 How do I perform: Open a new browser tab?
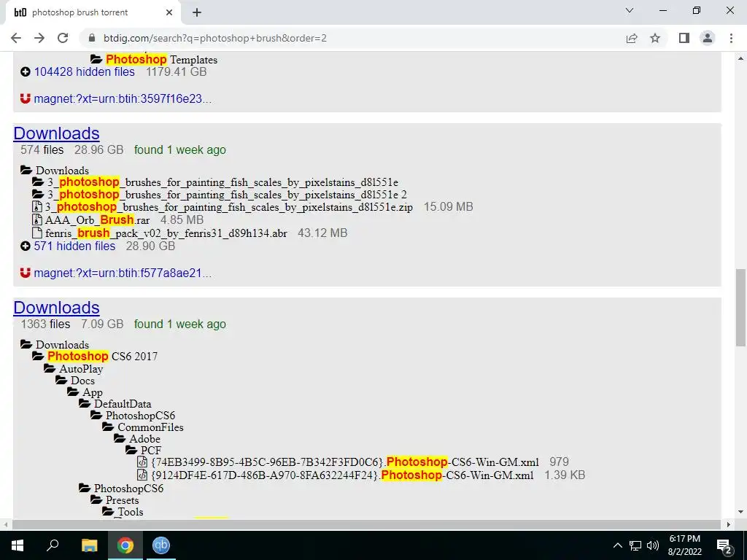(197, 12)
